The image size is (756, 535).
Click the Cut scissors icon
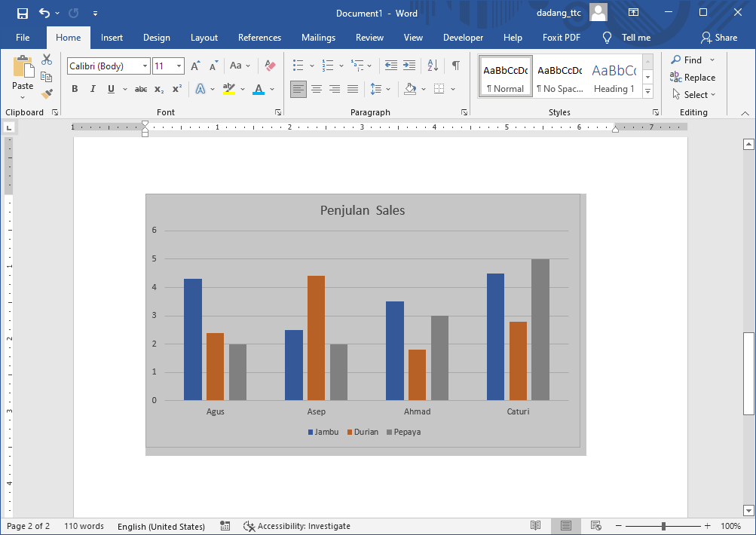click(47, 60)
